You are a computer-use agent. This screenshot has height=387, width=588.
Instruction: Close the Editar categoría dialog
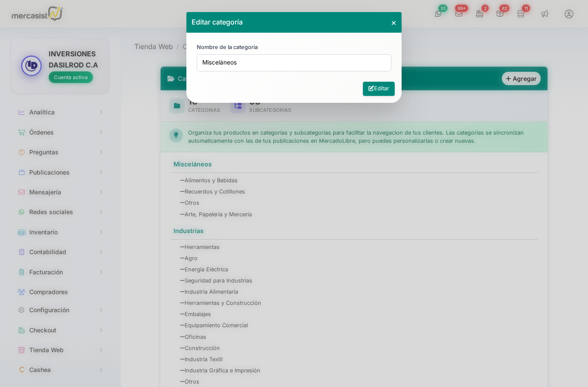click(x=393, y=23)
